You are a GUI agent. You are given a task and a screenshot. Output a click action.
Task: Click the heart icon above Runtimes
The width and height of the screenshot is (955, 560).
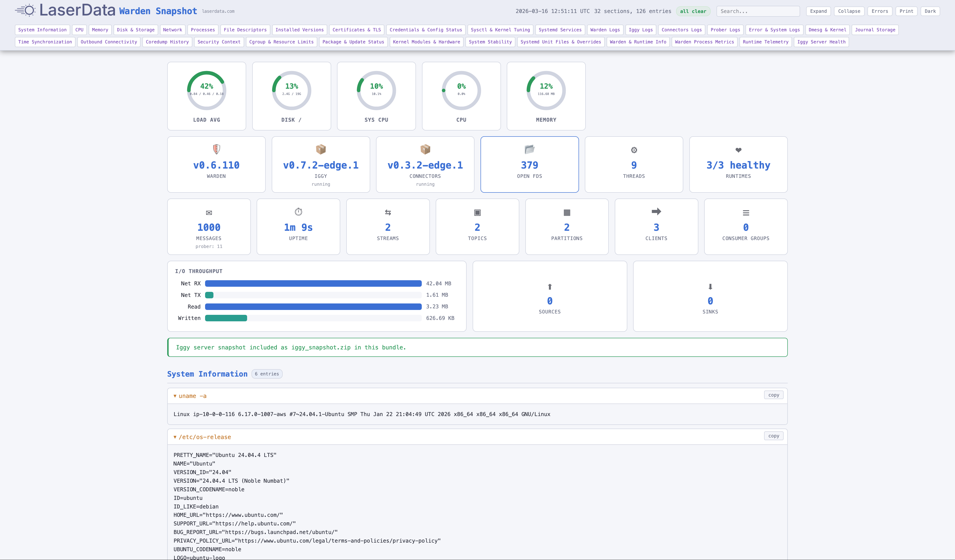click(x=738, y=150)
